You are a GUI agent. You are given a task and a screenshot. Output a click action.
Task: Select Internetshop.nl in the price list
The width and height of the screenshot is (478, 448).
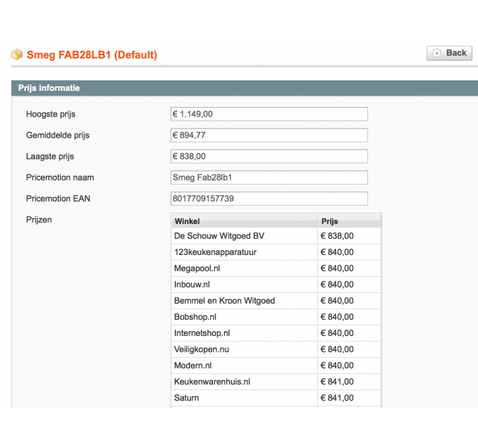pyautogui.click(x=202, y=333)
